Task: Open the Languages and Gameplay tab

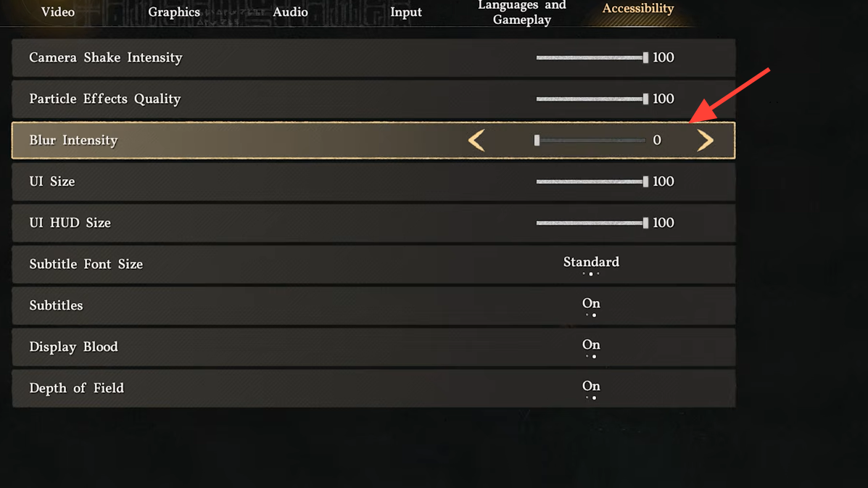Action: pyautogui.click(x=522, y=12)
